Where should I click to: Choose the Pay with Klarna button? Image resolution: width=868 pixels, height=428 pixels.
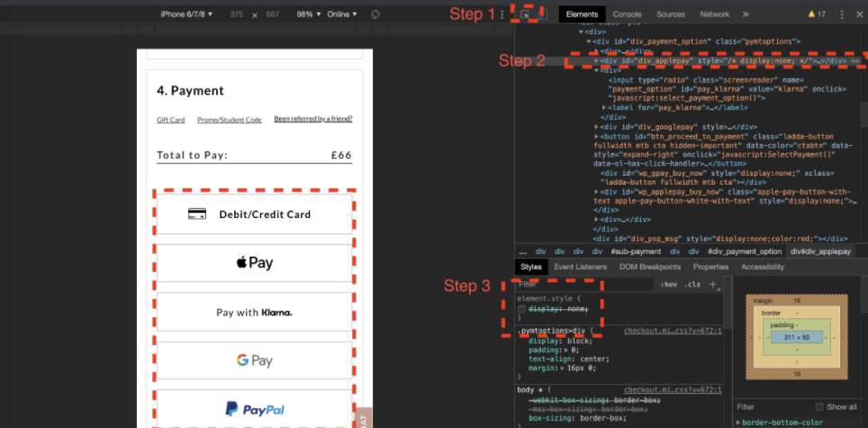(x=255, y=313)
